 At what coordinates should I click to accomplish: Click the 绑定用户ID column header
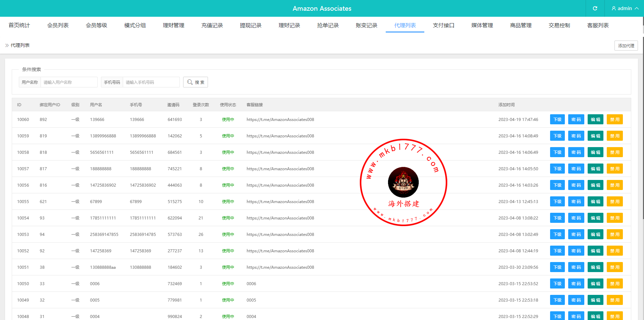[x=50, y=105]
